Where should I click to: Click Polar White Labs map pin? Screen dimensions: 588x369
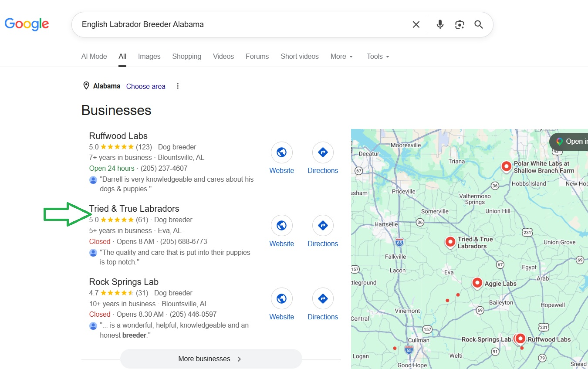(x=506, y=166)
